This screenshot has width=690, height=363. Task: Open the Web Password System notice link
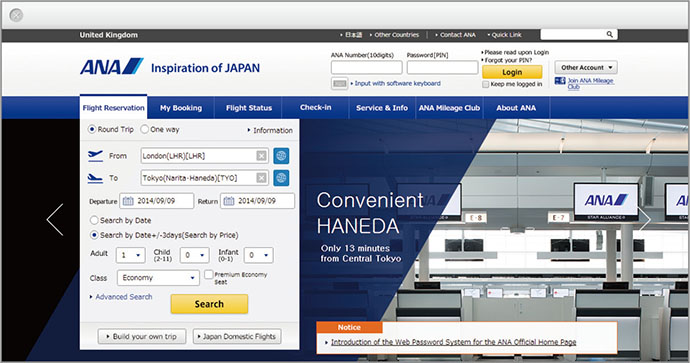coord(453,342)
